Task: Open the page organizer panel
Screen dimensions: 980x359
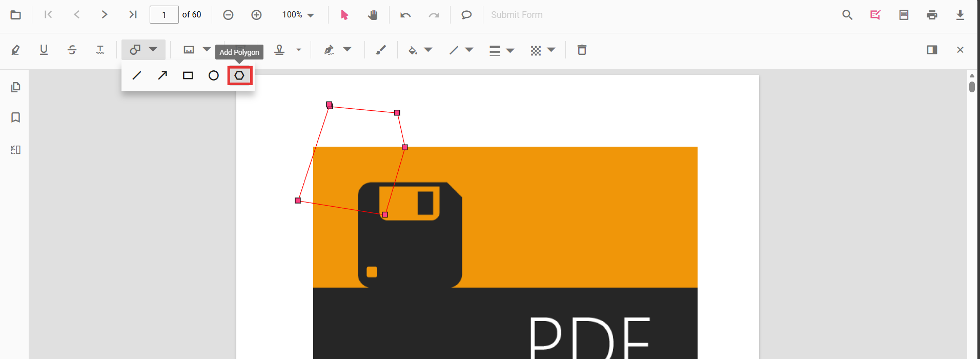Action: pyautogui.click(x=15, y=150)
